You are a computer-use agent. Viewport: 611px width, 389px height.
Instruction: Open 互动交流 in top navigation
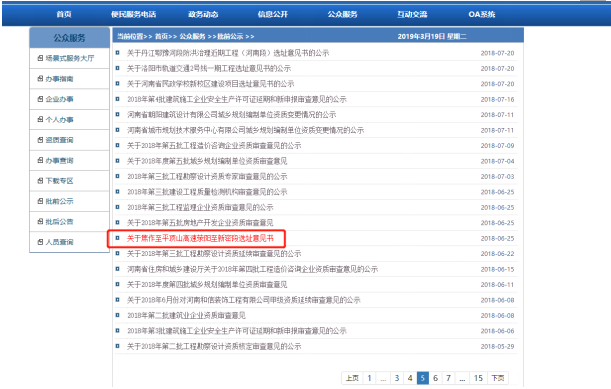(x=412, y=14)
